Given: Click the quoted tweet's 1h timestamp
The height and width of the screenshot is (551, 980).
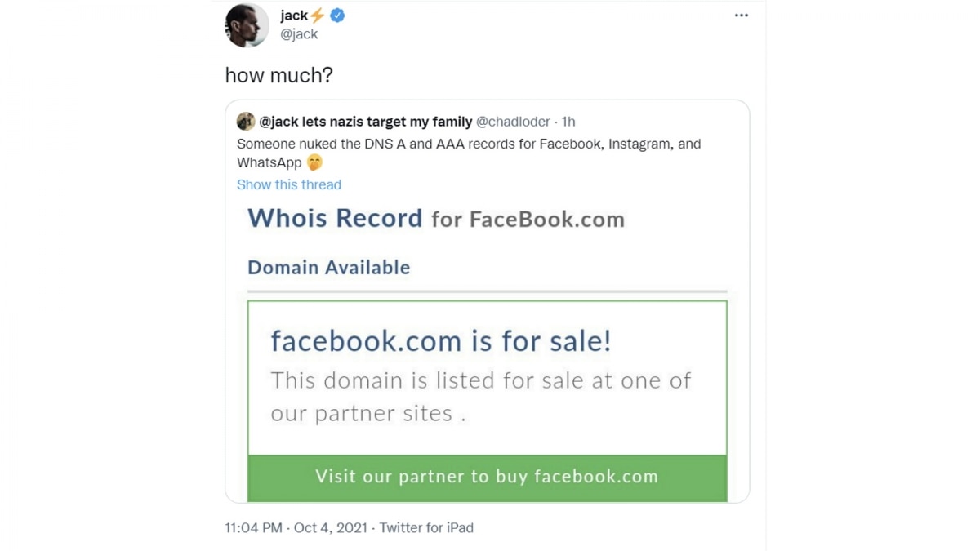Looking at the screenshot, I should [568, 122].
